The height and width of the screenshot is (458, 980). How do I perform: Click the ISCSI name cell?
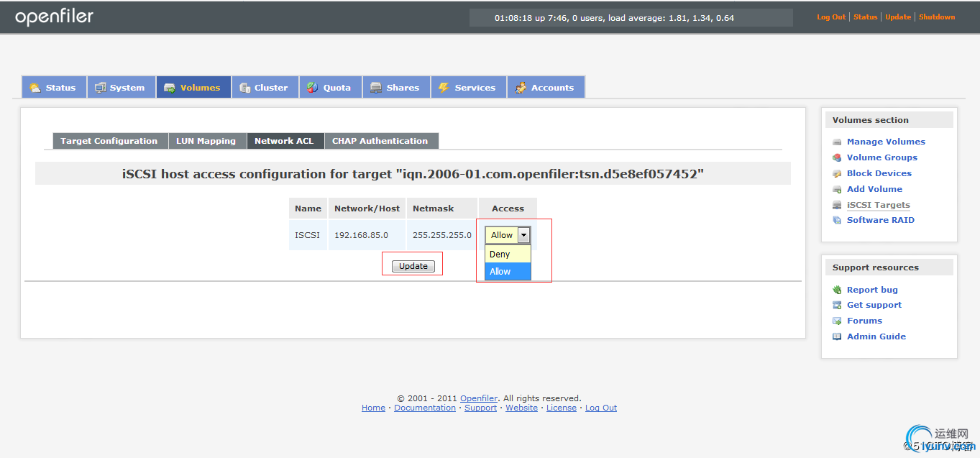pos(308,235)
